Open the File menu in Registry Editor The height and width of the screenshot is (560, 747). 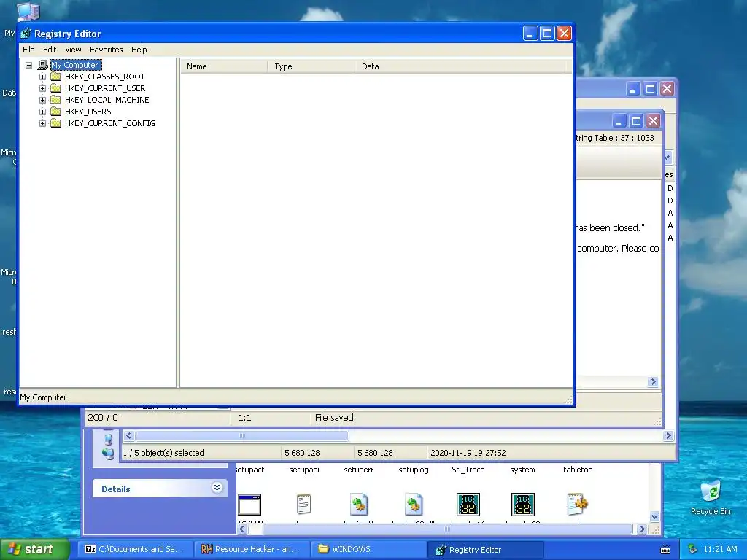[28, 50]
